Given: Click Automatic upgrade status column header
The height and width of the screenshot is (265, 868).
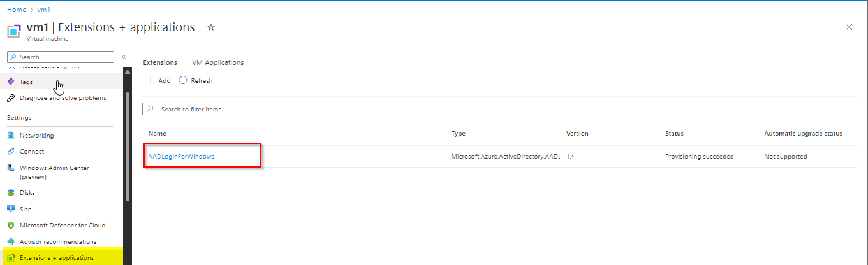Looking at the screenshot, I should tap(803, 134).
